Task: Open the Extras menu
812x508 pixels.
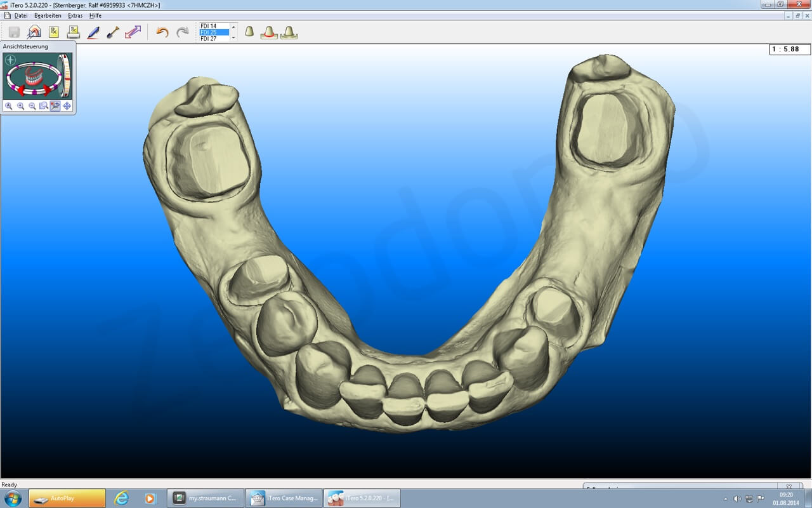Action: 75,15
